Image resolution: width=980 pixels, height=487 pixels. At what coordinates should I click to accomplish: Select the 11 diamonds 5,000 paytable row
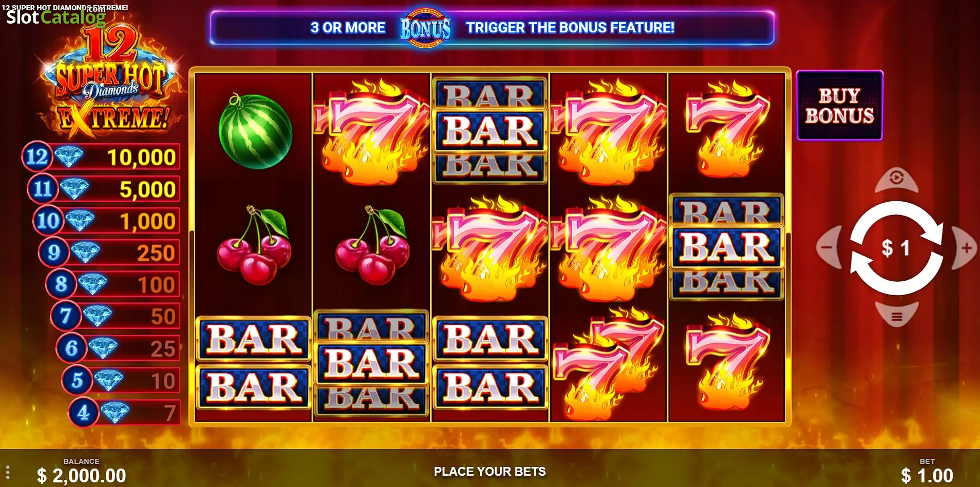(x=104, y=189)
